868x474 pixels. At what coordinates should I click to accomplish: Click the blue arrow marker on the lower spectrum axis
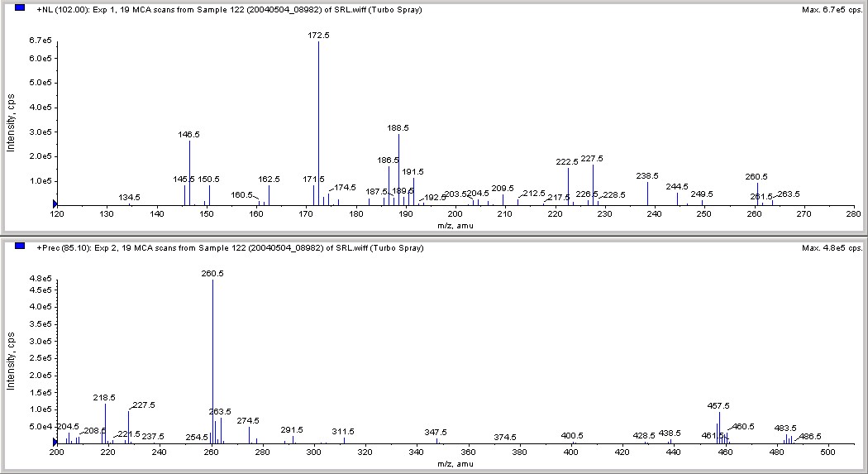click(55, 443)
